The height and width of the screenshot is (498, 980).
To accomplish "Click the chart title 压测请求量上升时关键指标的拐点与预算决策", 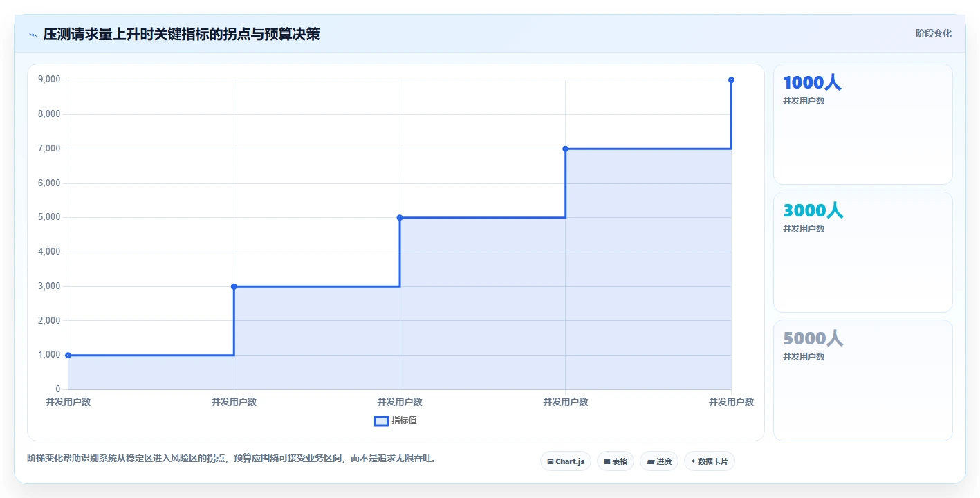I will pyautogui.click(x=181, y=35).
